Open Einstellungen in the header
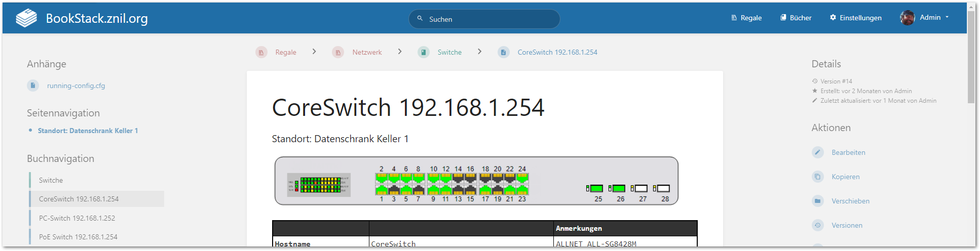980x251 pixels. coord(855,18)
